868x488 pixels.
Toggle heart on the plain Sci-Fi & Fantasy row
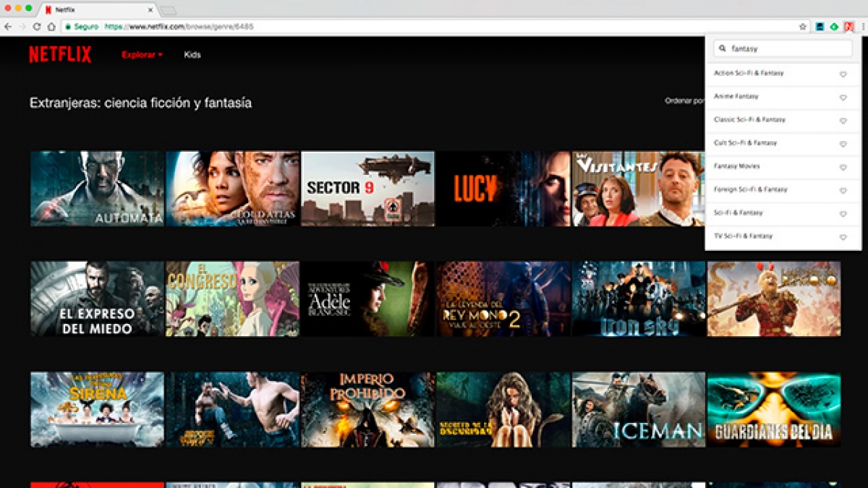click(x=843, y=214)
